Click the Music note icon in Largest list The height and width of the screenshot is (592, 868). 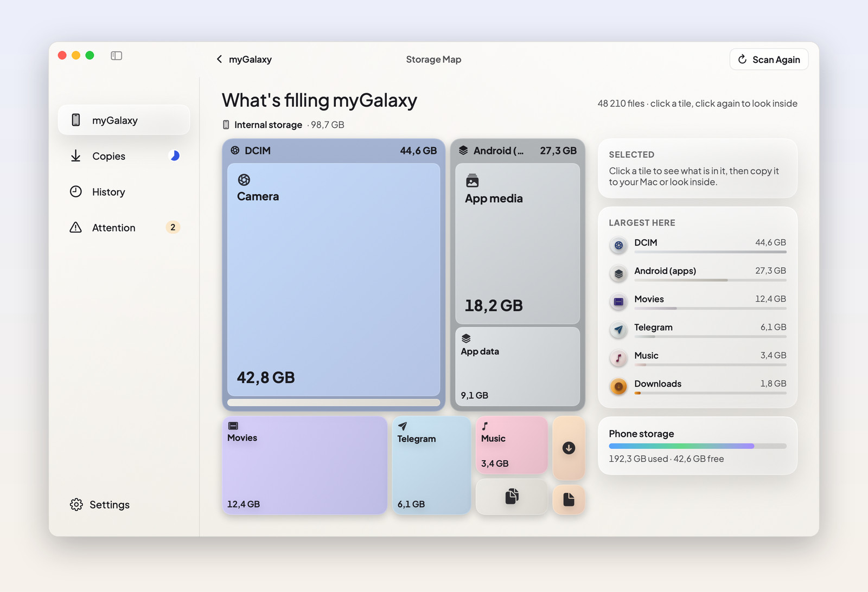[x=618, y=358]
